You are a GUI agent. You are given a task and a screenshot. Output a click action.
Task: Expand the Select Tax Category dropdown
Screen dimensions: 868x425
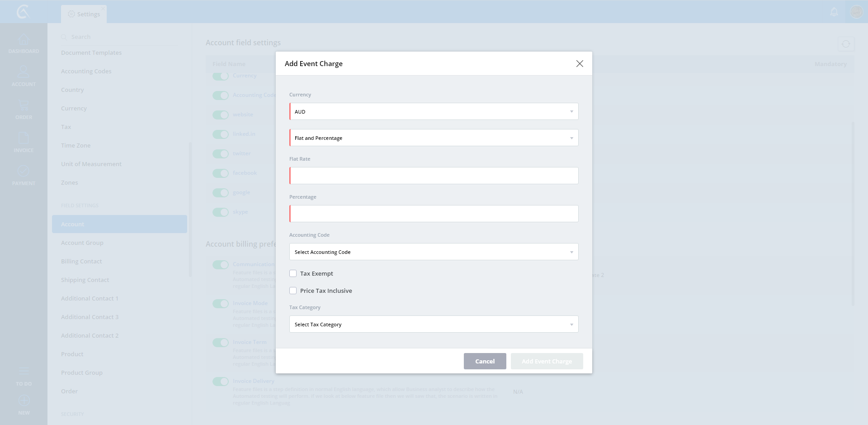tap(434, 324)
